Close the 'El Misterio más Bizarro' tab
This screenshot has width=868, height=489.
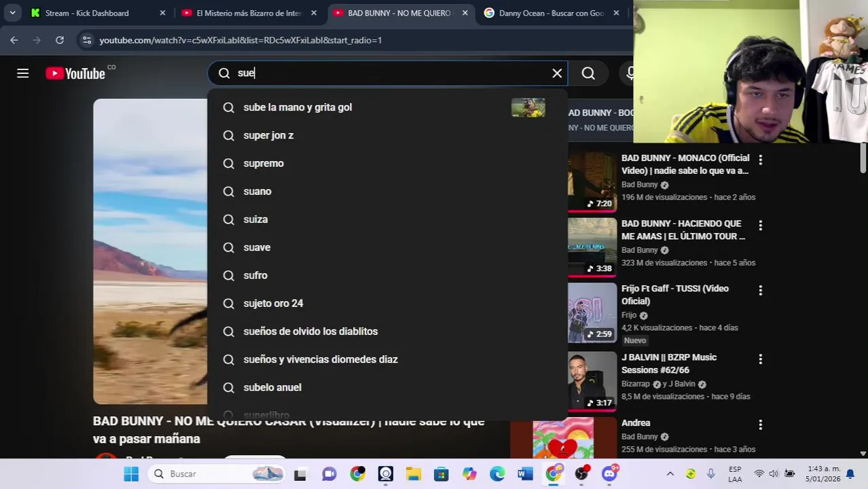coord(314,13)
